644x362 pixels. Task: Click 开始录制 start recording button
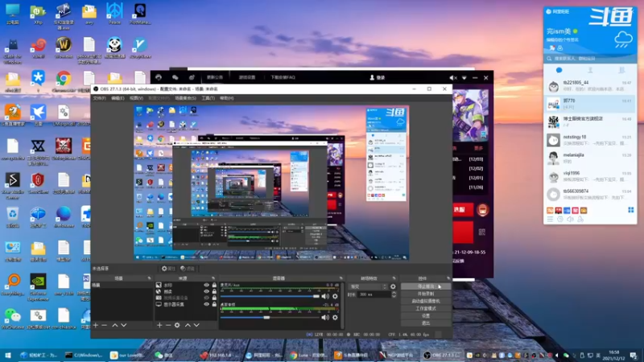pyautogui.click(x=426, y=294)
